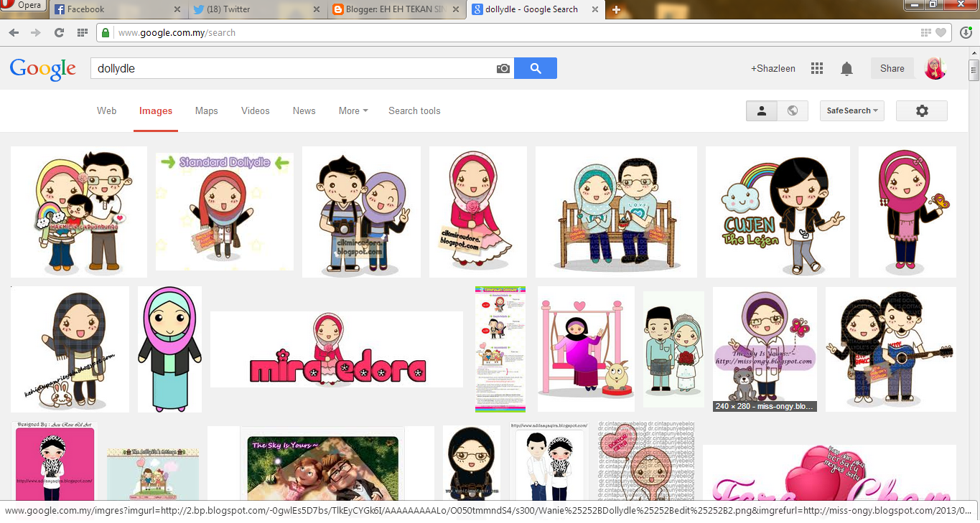This screenshot has height=523, width=980.
Task: Open the miss-ongy girl with cat image
Action: click(765, 349)
